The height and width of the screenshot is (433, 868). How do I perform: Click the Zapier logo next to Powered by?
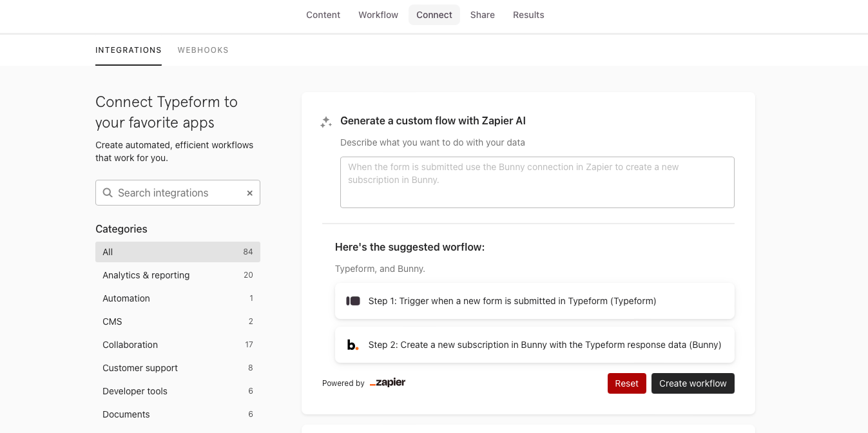pyautogui.click(x=387, y=383)
